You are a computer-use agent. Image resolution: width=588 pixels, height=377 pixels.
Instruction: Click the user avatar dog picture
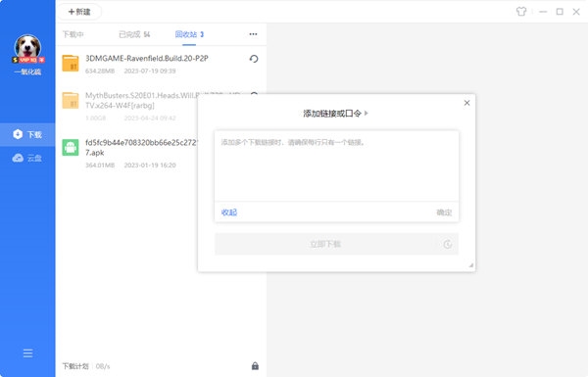[27, 47]
